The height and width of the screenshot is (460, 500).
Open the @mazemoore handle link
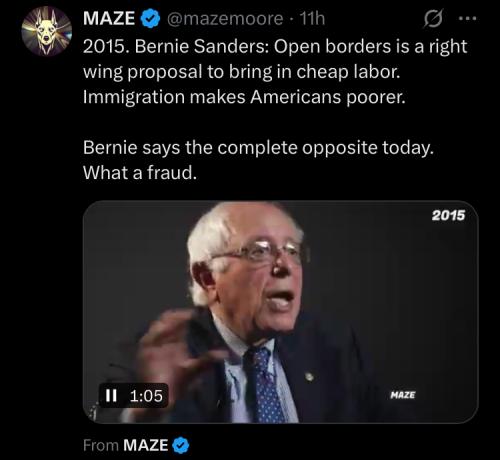[x=225, y=19]
